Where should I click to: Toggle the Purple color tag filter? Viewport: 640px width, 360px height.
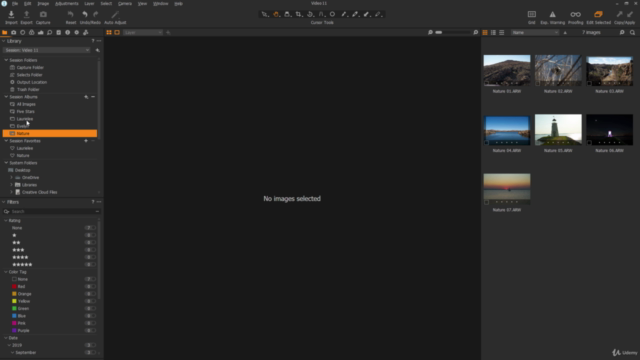[x=91, y=331]
